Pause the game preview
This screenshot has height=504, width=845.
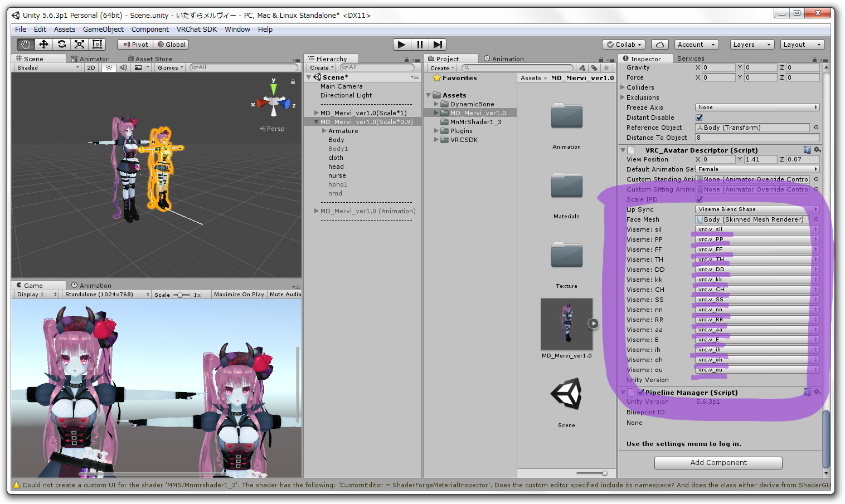tap(420, 45)
